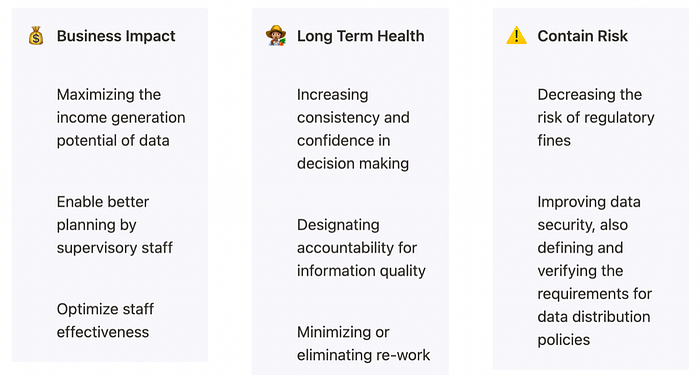Click the word 'policies' in Contain Risk card
This screenshot has width=700, height=375.
564,340
